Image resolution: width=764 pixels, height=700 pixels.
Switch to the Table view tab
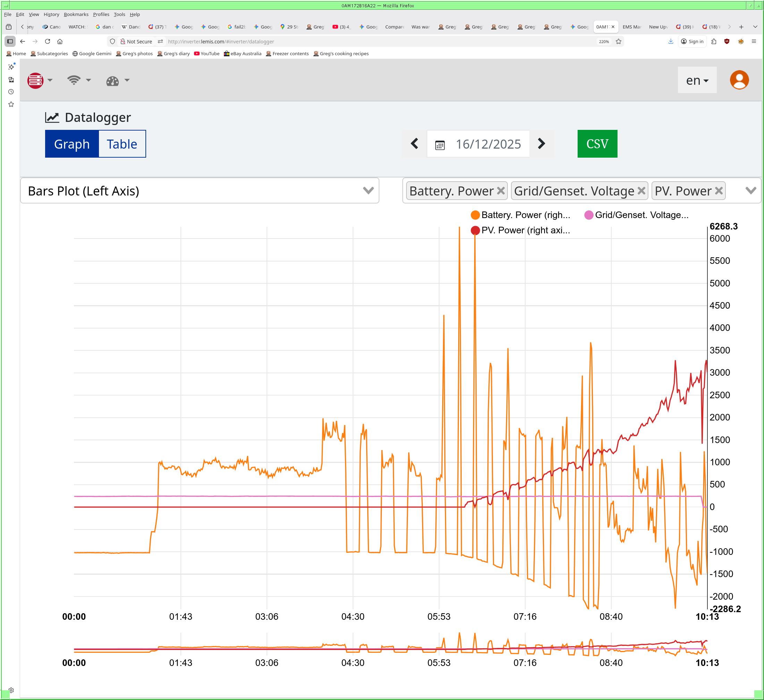point(121,144)
